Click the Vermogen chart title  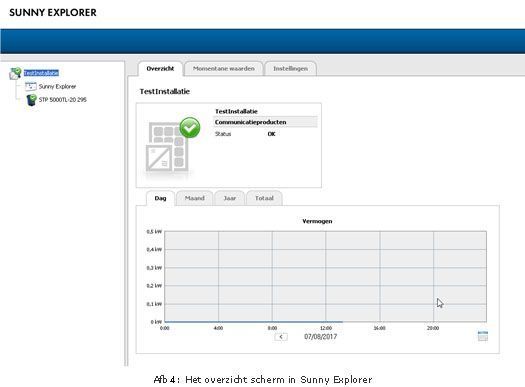coord(317,221)
